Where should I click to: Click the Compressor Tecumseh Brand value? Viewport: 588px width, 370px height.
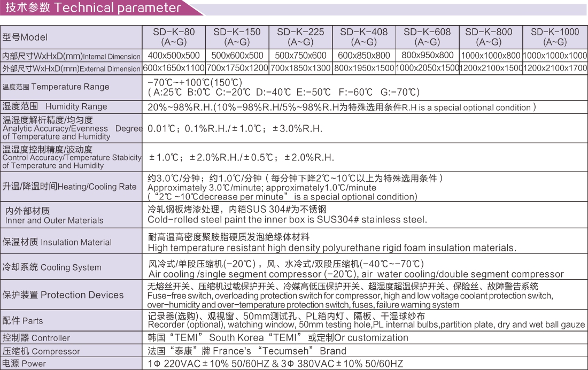pos(247,351)
